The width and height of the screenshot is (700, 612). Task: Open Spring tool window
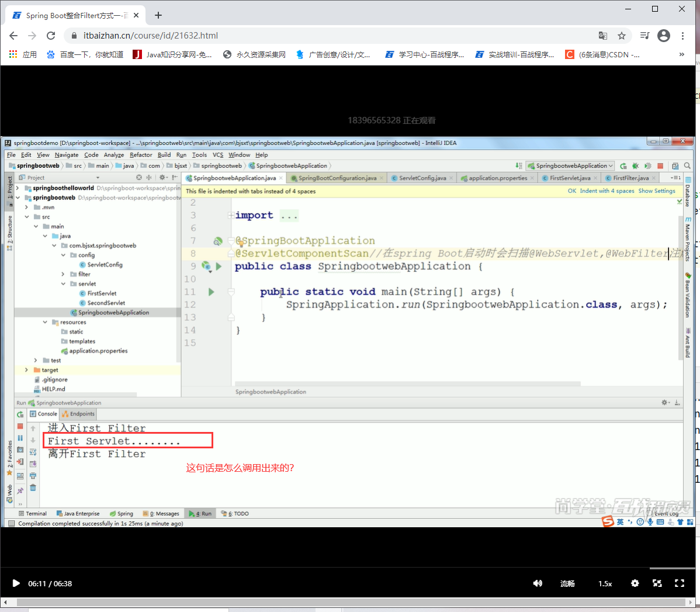point(122,514)
